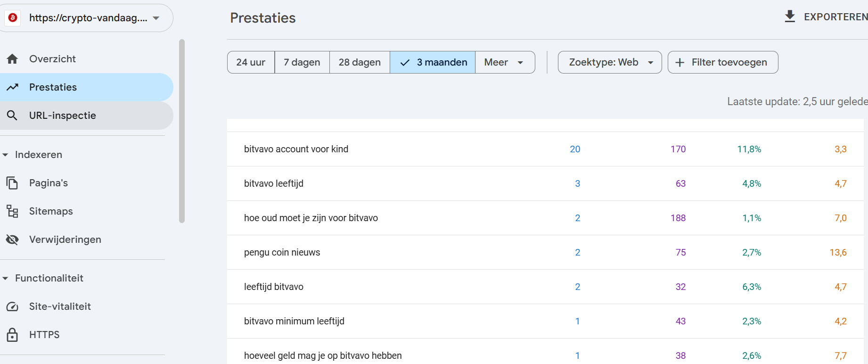Open the Zoektype: Web dropdown
The width and height of the screenshot is (868, 364).
[x=610, y=62]
